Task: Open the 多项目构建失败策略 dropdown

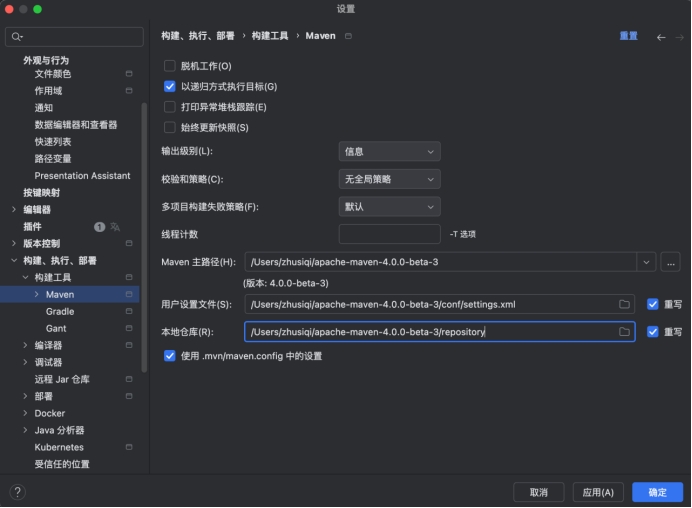Action: (389, 207)
